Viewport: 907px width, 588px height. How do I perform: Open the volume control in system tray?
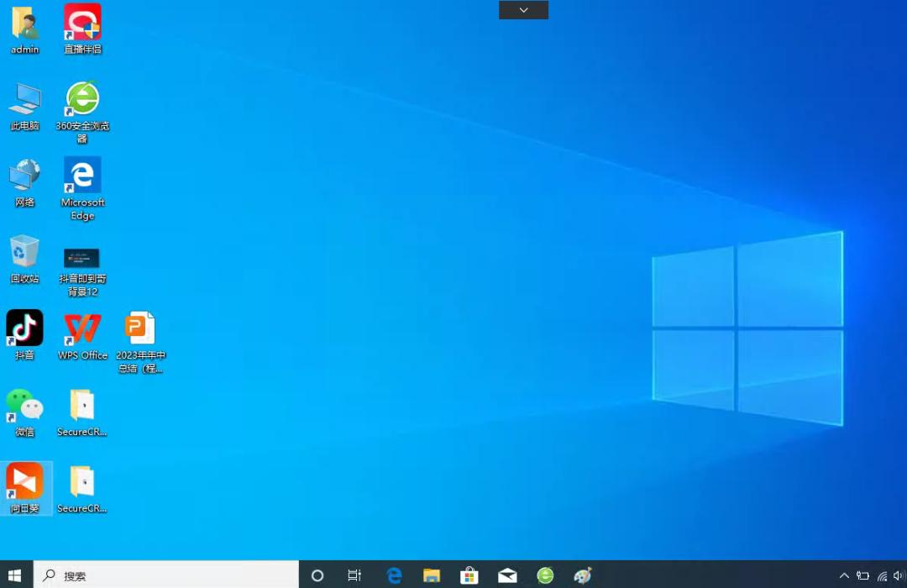[901, 576]
